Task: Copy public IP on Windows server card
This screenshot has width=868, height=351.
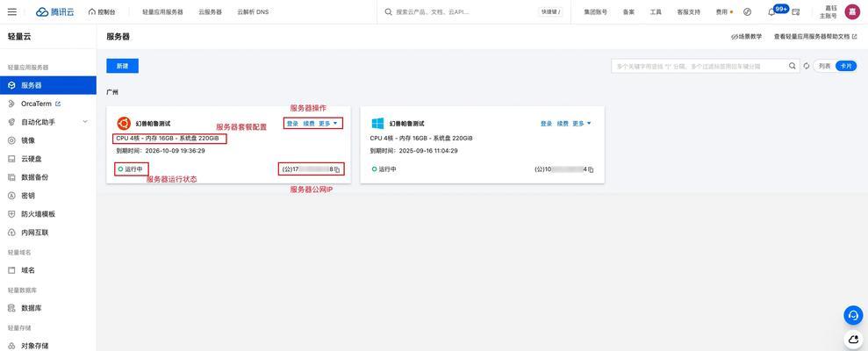Action: coord(592,169)
